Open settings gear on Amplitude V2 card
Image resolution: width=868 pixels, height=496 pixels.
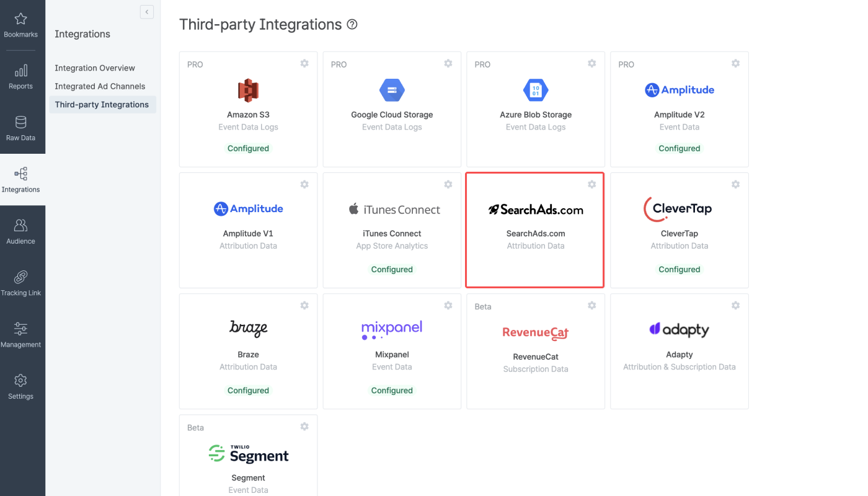point(735,63)
